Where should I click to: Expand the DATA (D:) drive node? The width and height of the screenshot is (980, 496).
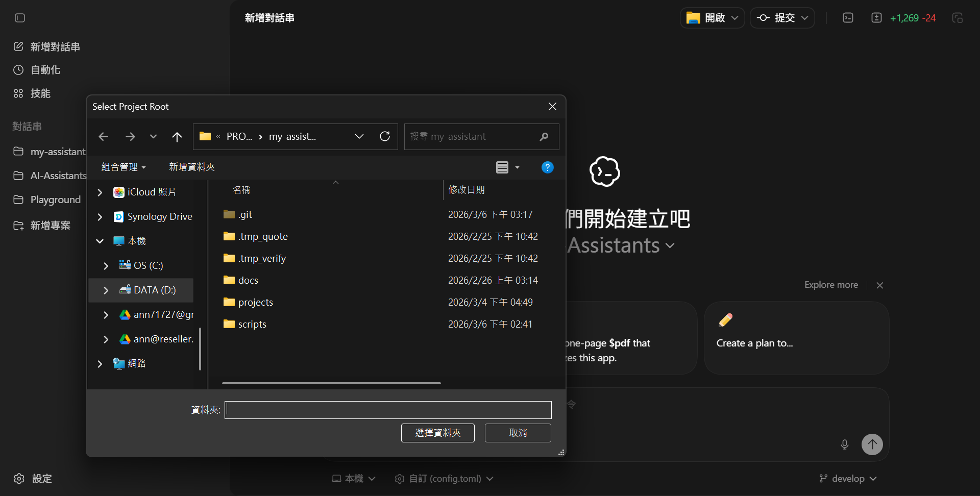[x=106, y=290]
